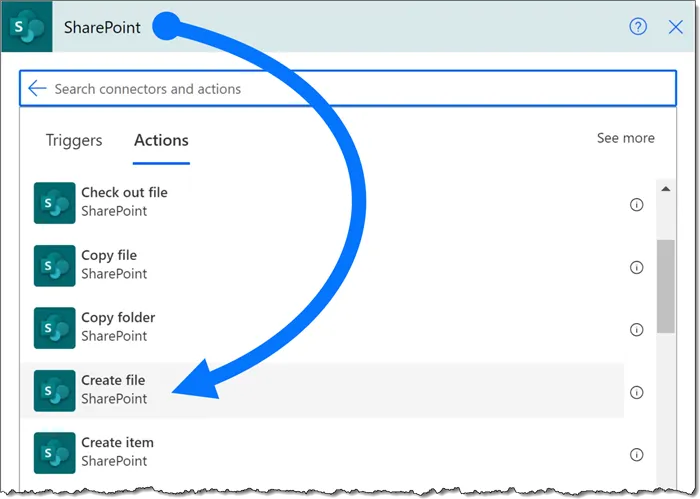Select the Check out file action
The image size is (700, 499).
[124, 201]
